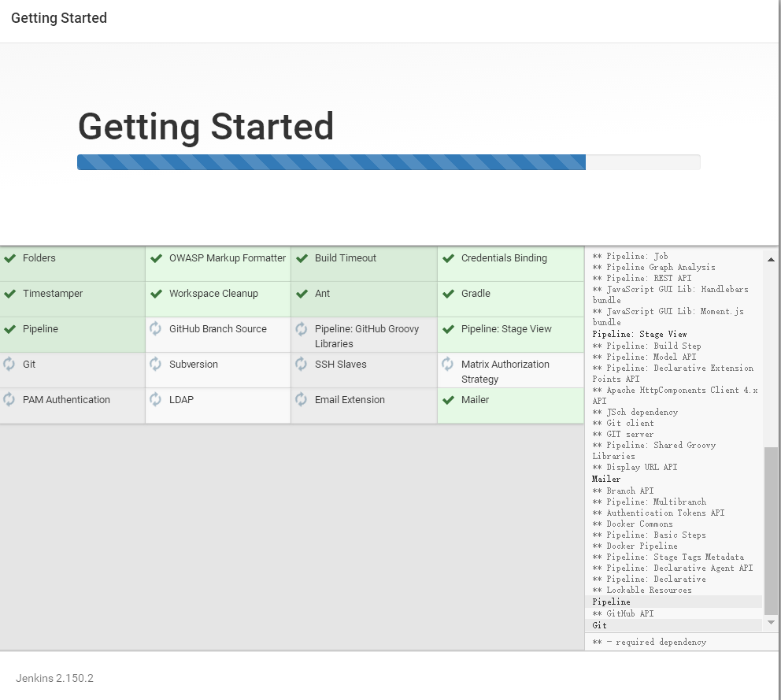Image resolution: width=781 pixels, height=700 pixels.
Task: Click the log panel scroll up arrow
Action: pos(771,259)
